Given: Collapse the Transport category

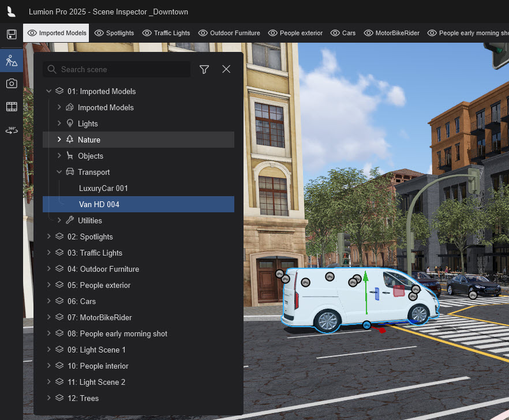Looking at the screenshot, I should coord(58,172).
